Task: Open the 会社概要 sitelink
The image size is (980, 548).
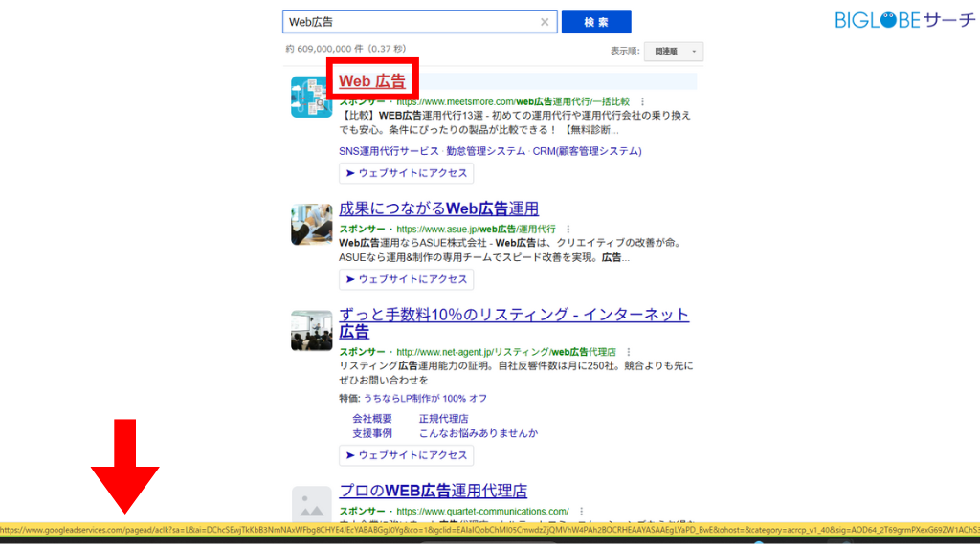Action: pyautogui.click(x=372, y=419)
